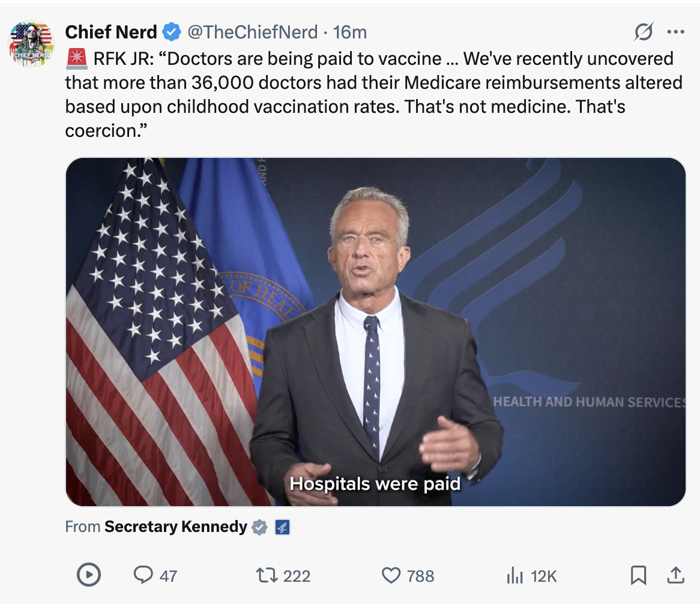Click the HHS affiliation badge icon
Image resolution: width=700 pixels, height=604 pixels.
tap(282, 528)
